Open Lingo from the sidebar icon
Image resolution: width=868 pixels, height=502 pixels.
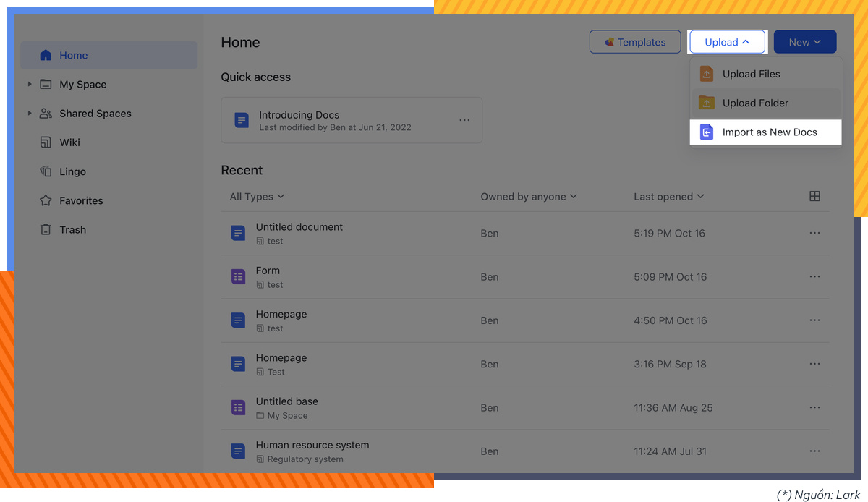(x=46, y=171)
